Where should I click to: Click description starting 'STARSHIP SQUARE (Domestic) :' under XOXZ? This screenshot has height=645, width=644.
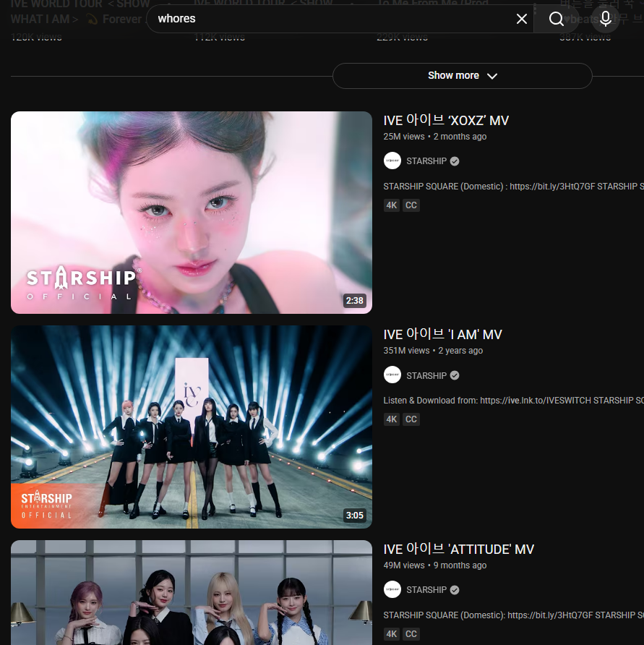[513, 187]
